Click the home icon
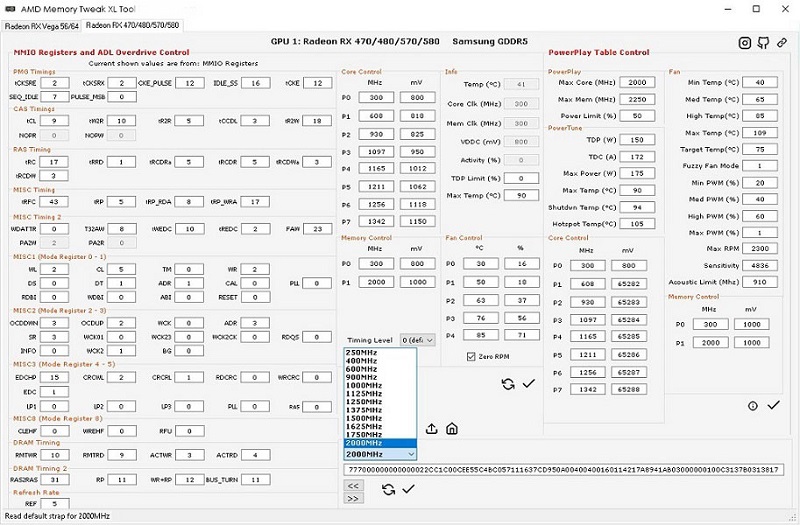800x525 pixels. pyautogui.click(x=452, y=428)
